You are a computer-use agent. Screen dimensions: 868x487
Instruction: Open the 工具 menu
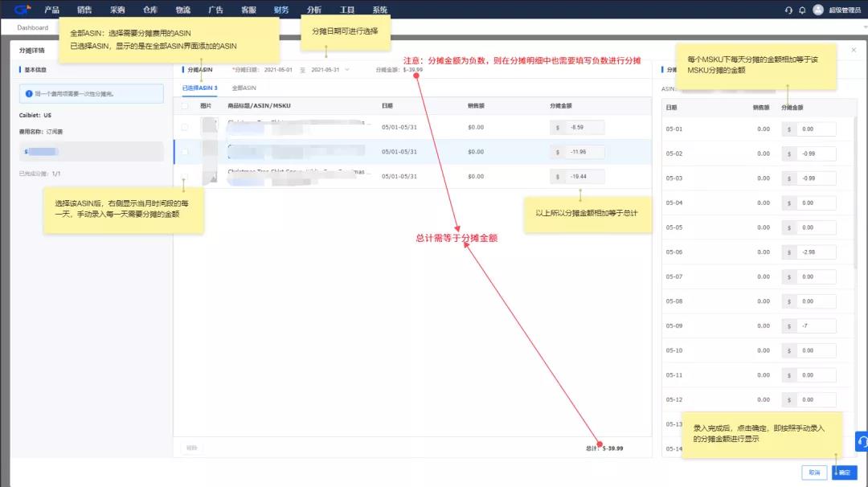point(347,10)
